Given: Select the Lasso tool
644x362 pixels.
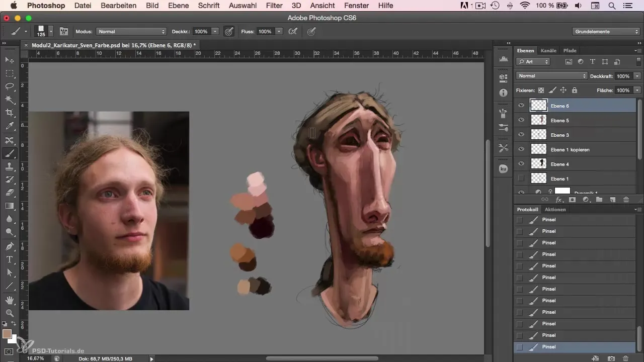Looking at the screenshot, I should [x=10, y=86].
